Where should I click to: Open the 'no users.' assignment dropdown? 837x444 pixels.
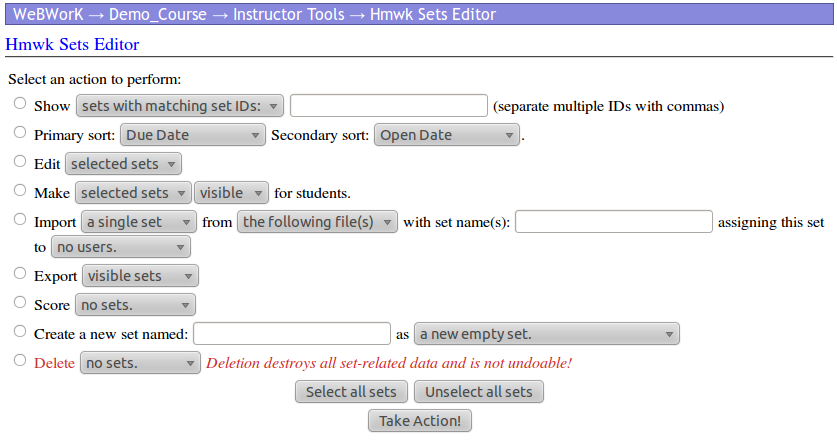[x=121, y=247]
